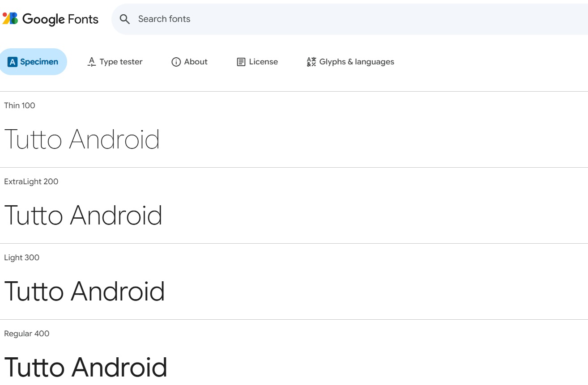Click the License document icon
The height and width of the screenshot is (385, 588).
241,62
